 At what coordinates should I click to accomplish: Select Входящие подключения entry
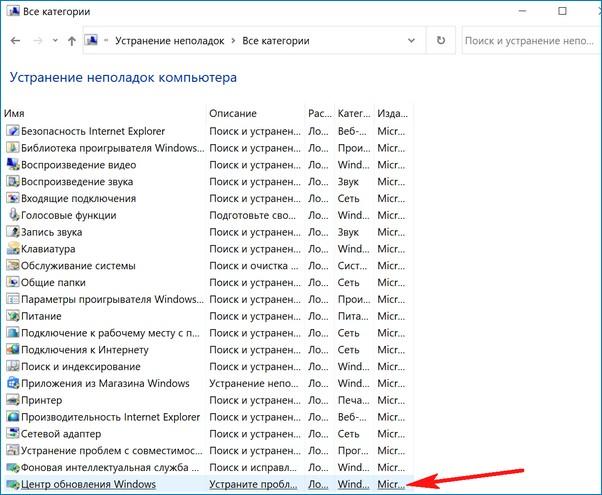click(78, 198)
